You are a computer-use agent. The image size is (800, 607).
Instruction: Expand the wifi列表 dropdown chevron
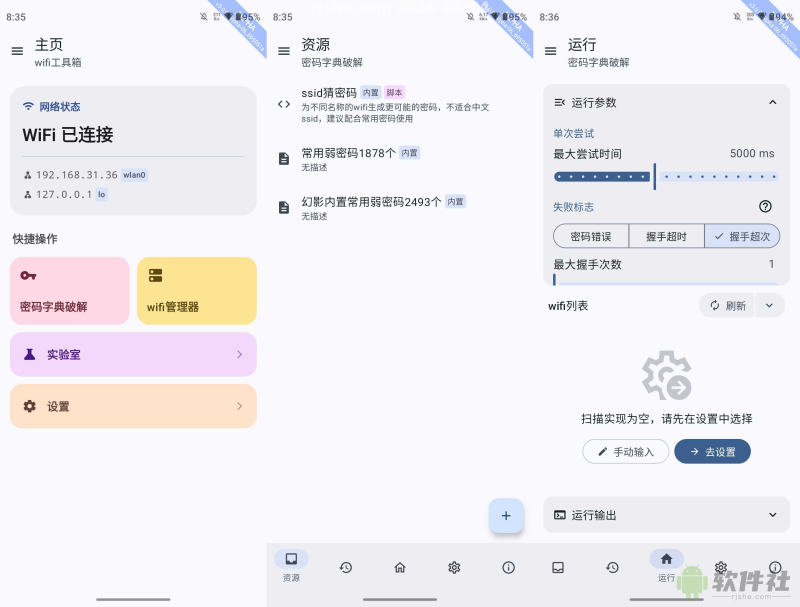(x=768, y=305)
